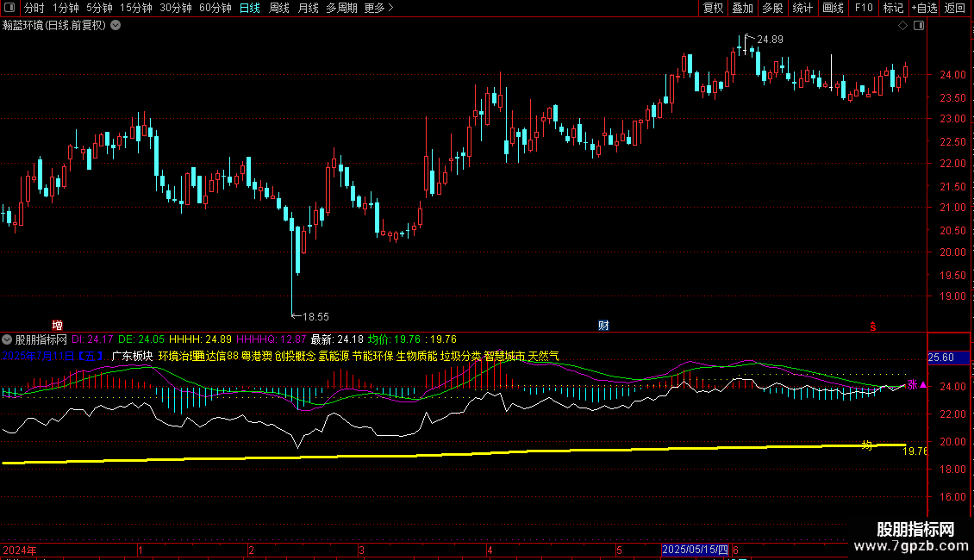Click month 3 on the time axis
974x560 pixels.
[361, 551]
